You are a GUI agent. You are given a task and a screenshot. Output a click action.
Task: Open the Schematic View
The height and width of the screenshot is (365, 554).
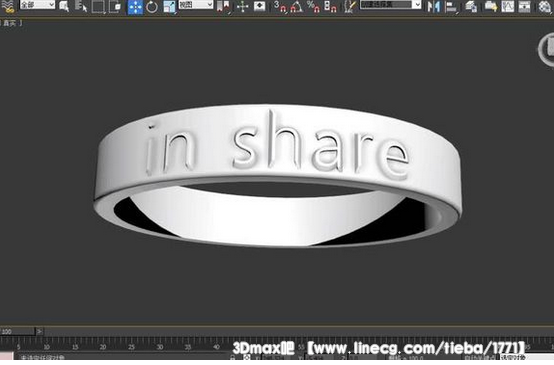524,6
